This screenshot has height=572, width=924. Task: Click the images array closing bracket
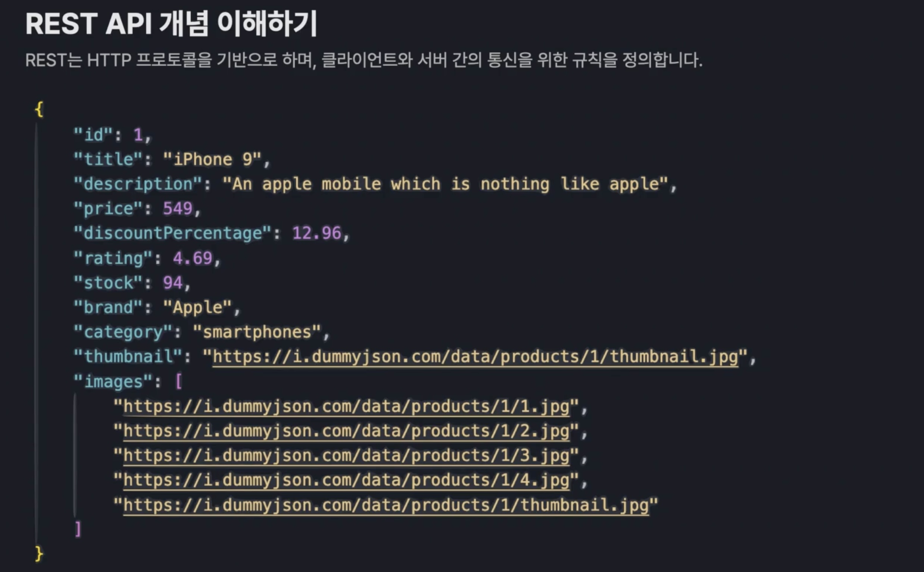(x=78, y=529)
